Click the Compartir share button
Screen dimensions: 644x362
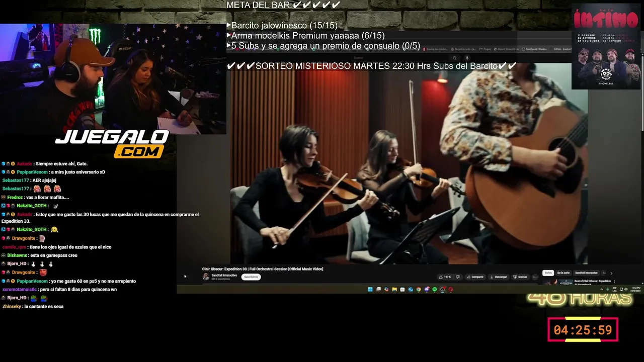475,277
